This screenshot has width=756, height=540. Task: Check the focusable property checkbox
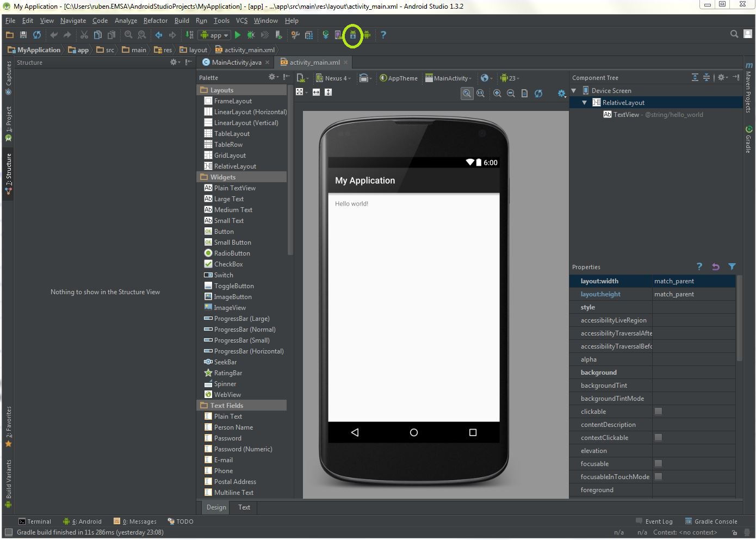coord(658,463)
